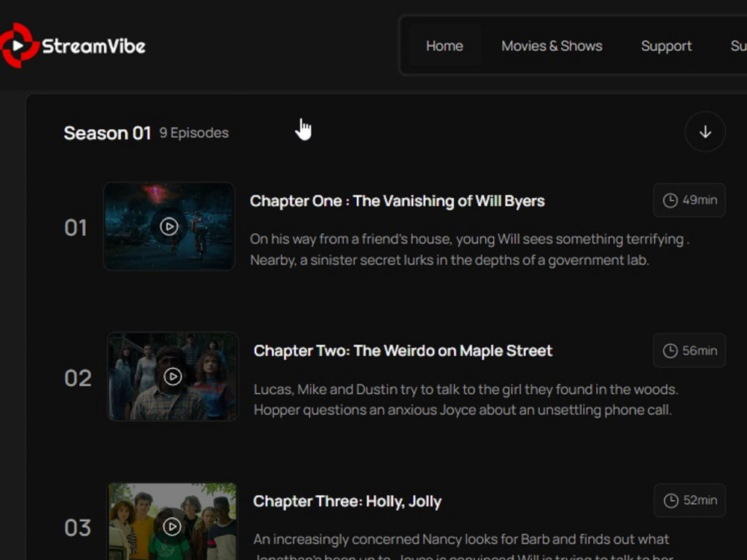Click episode number 02
The width and height of the screenshot is (747, 560).
pyautogui.click(x=78, y=378)
